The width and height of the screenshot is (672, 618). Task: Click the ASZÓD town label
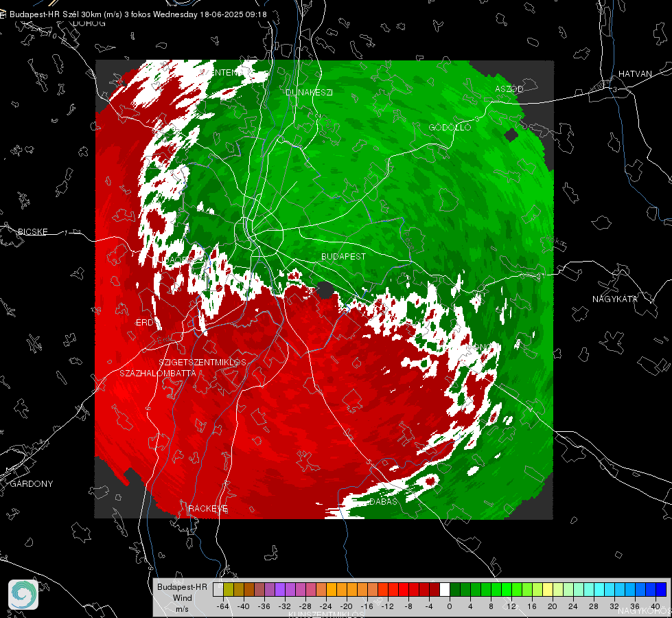pos(509,89)
